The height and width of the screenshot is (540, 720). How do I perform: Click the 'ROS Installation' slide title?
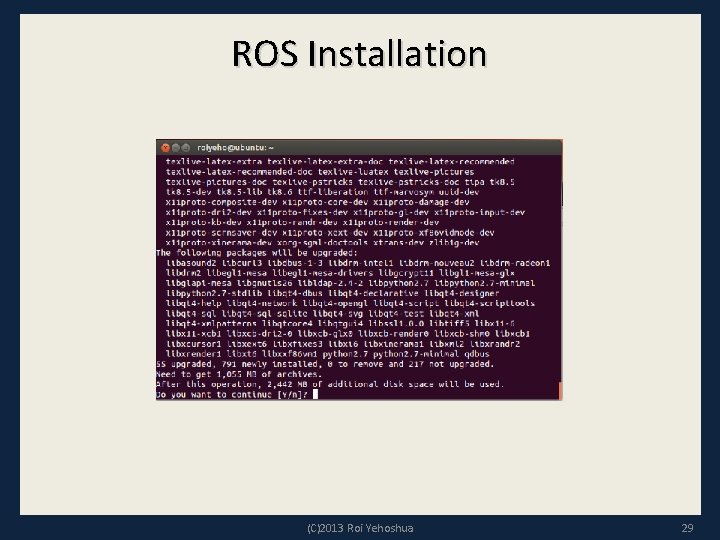pos(360,54)
